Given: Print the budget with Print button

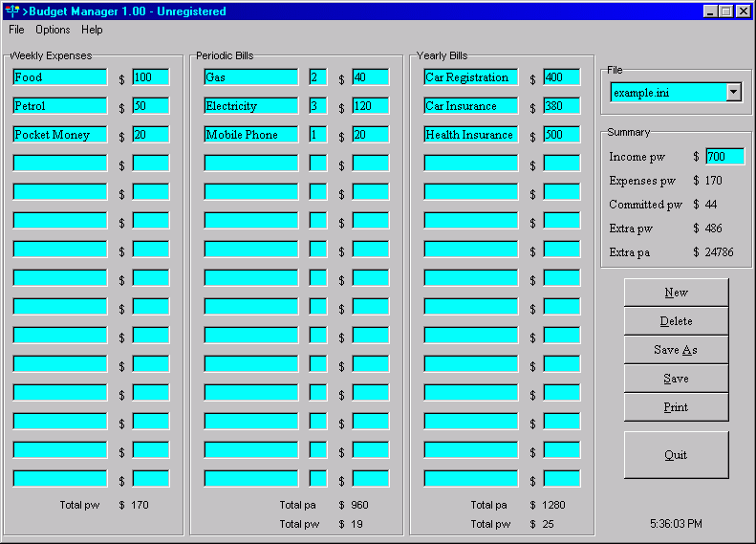Looking at the screenshot, I should tap(676, 407).
